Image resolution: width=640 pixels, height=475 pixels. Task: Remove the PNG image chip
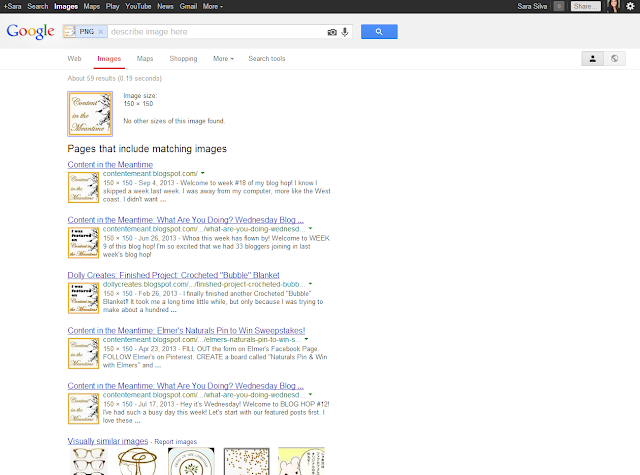point(100,31)
